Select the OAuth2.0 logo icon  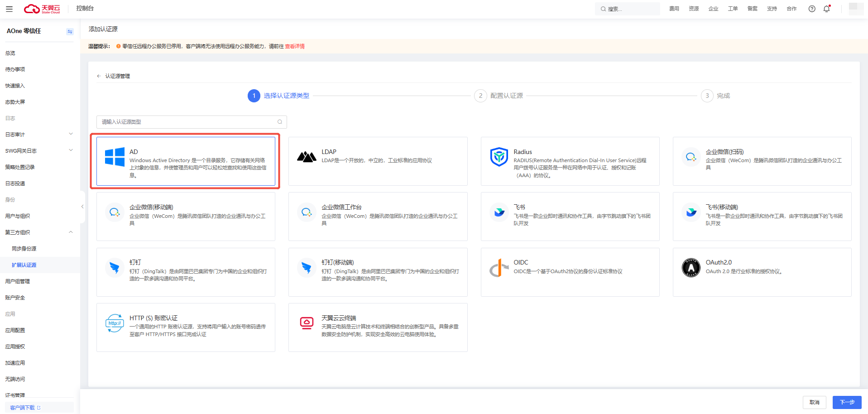691,268
